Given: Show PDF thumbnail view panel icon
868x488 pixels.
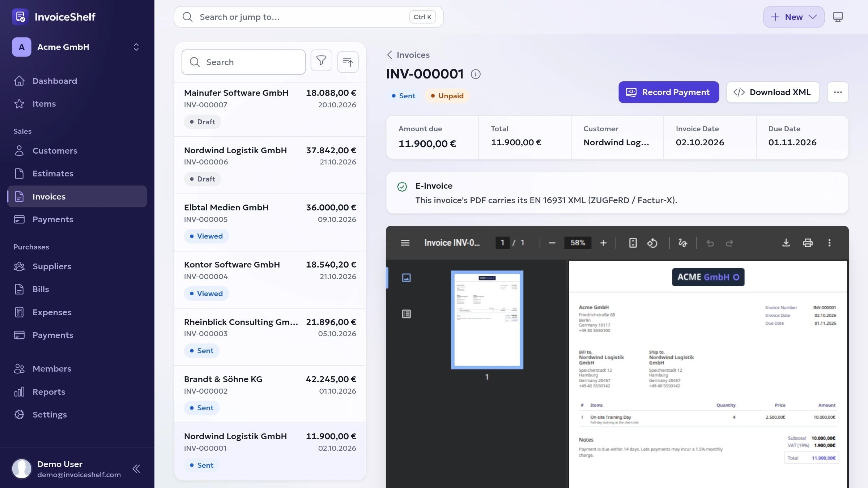Looking at the screenshot, I should pos(406,278).
